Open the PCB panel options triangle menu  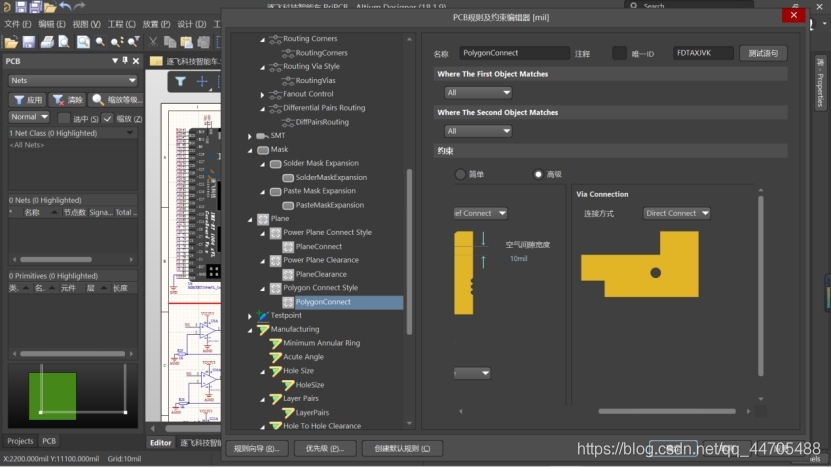pos(115,61)
